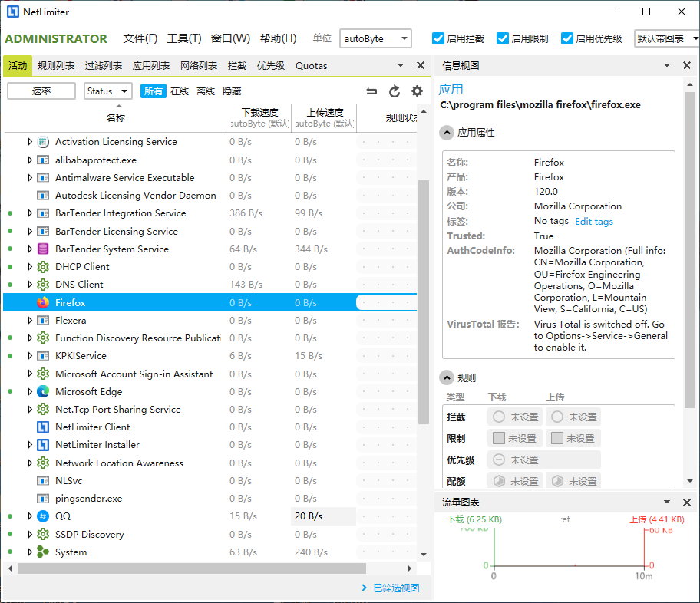This screenshot has height=603, width=700.
Task: Click the NetLimiter logo in the title bar
Action: [12, 12]
